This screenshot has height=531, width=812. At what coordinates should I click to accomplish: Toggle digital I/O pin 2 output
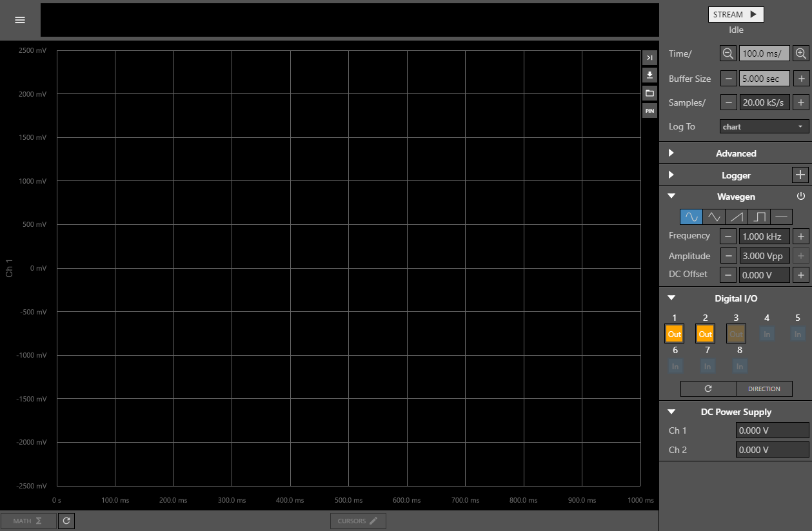coord(706,334)
